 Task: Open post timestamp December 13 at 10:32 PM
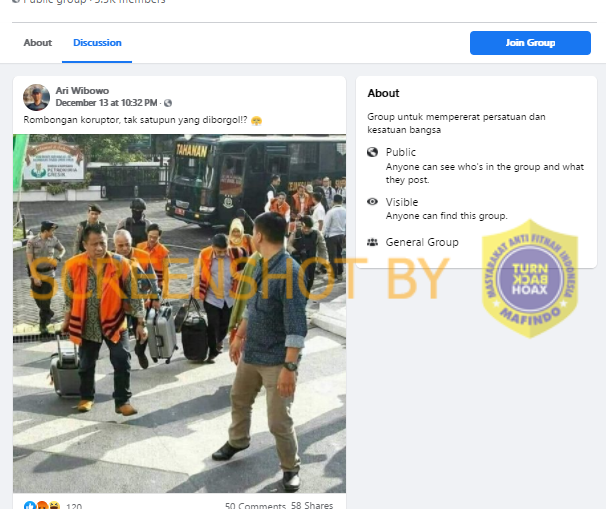pyautogui.click(x=106, y=103)
